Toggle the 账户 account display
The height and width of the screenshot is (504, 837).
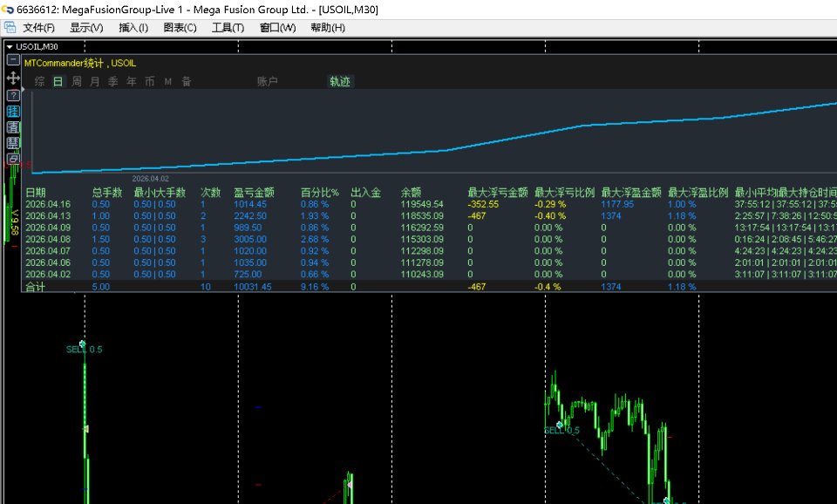tap(267, 81)
